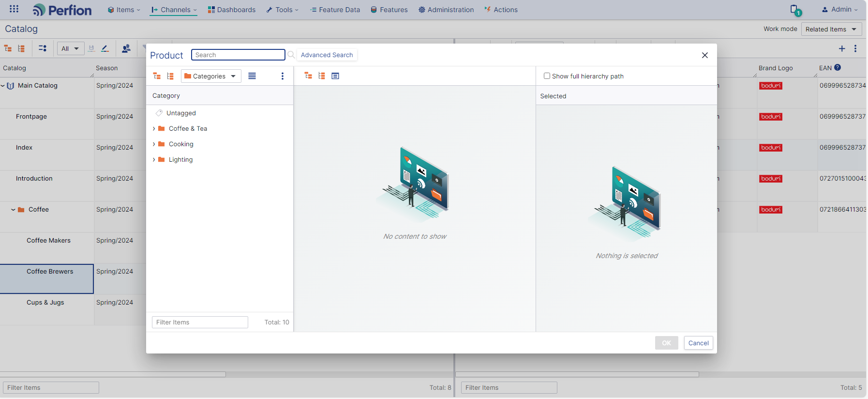Click the disabled OK button
The image size is (868, 399).
pos(667,343)
